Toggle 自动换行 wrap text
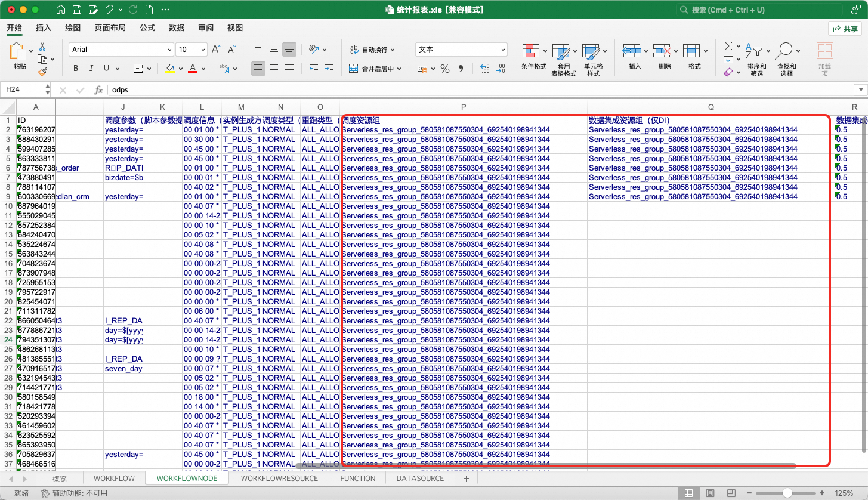The image size is (868, 500). 372,50
